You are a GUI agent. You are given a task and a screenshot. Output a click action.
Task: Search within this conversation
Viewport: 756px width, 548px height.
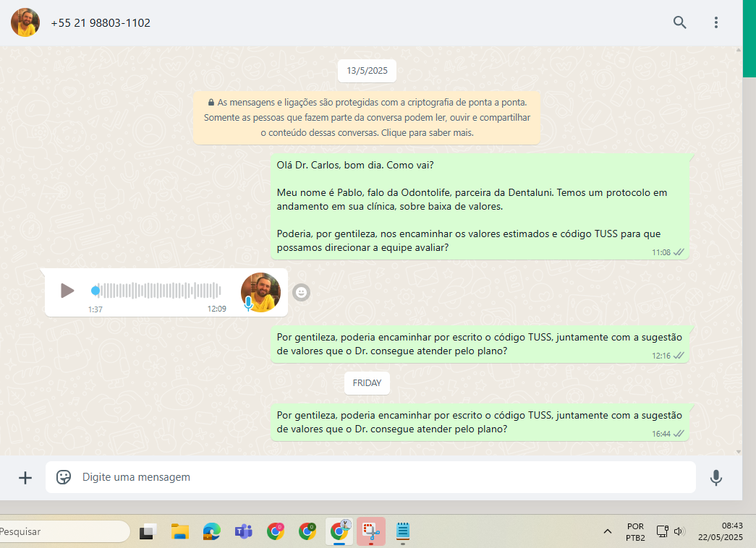click(x=680, y=22)
